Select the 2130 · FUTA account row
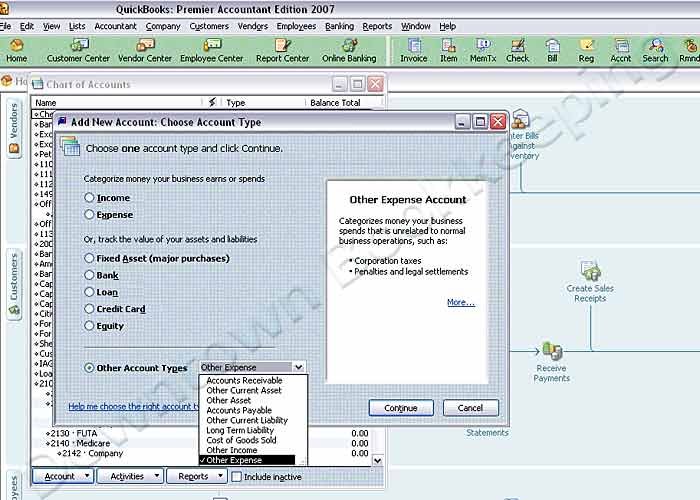 coord(202,433)
